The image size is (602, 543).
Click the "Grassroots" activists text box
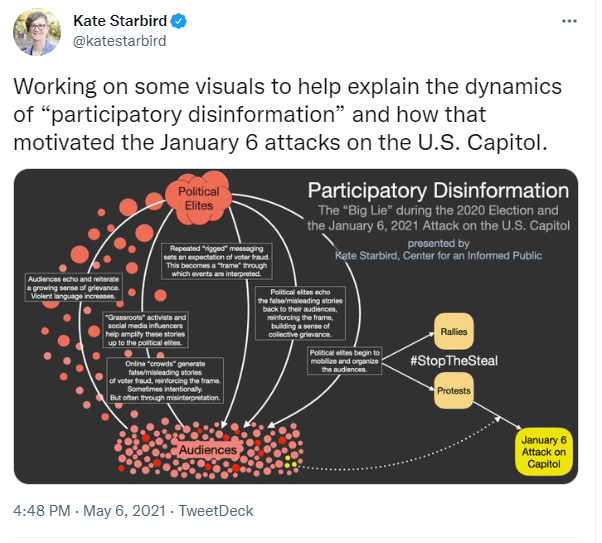tap(144, 330)
